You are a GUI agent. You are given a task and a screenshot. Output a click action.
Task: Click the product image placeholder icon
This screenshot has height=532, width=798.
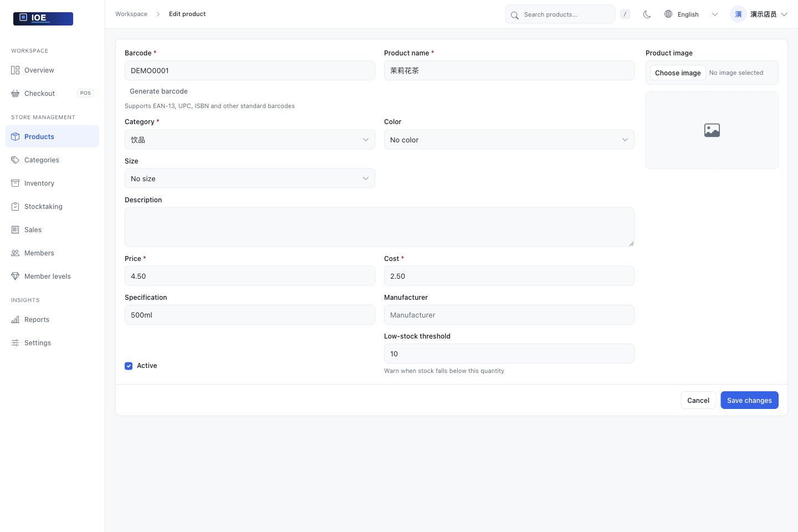(x=712, y=130)
